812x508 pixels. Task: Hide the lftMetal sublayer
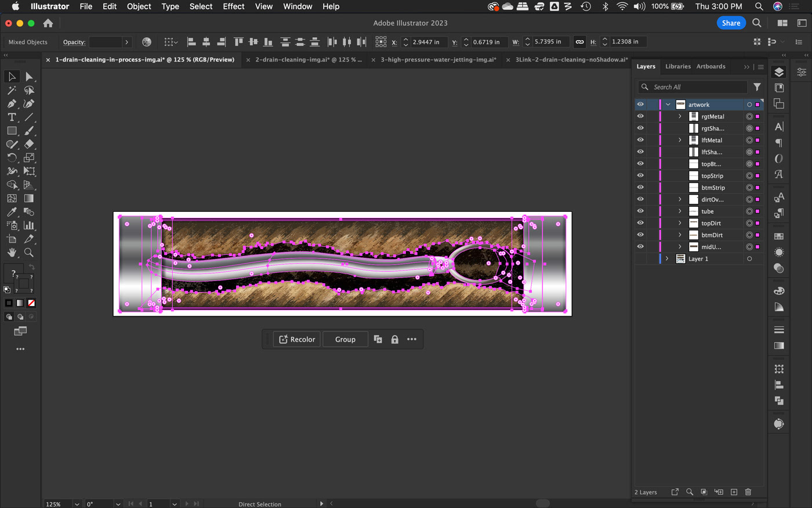tap(640, 140)
